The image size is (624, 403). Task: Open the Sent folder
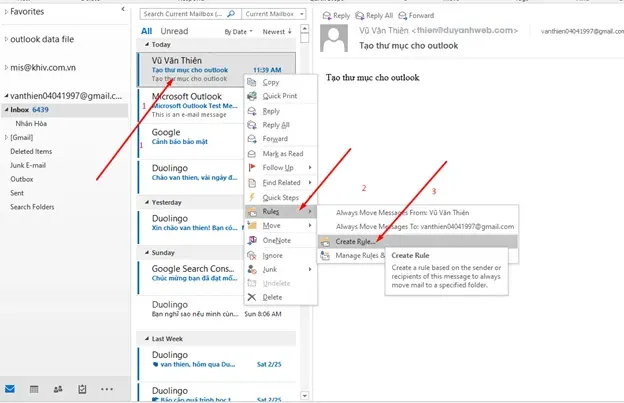click(x=17, y=193)
